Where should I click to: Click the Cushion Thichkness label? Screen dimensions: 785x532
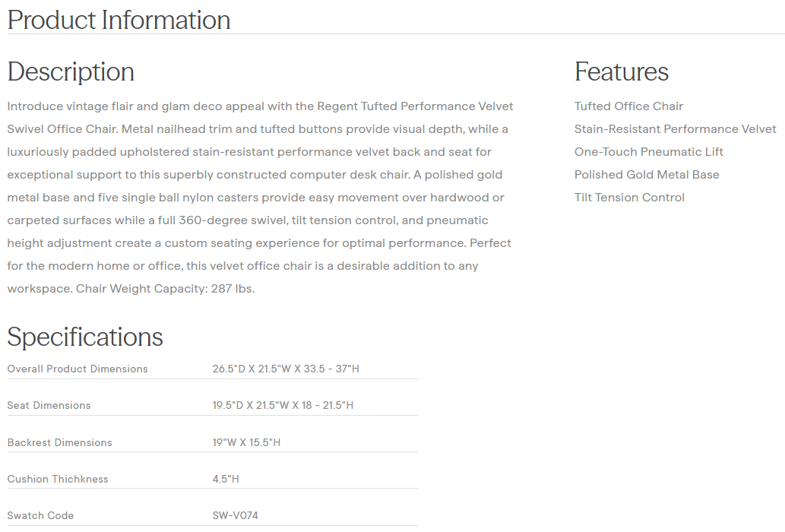tap(58, 479)
